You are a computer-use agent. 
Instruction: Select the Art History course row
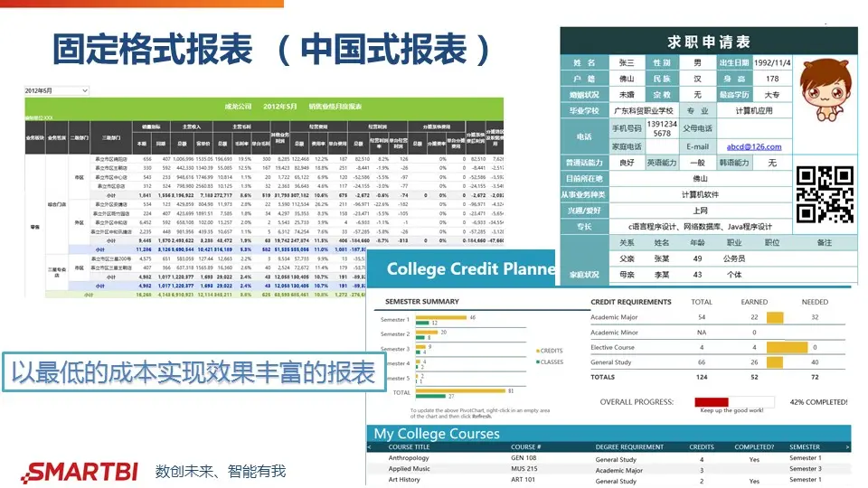[x=609, y=480]
